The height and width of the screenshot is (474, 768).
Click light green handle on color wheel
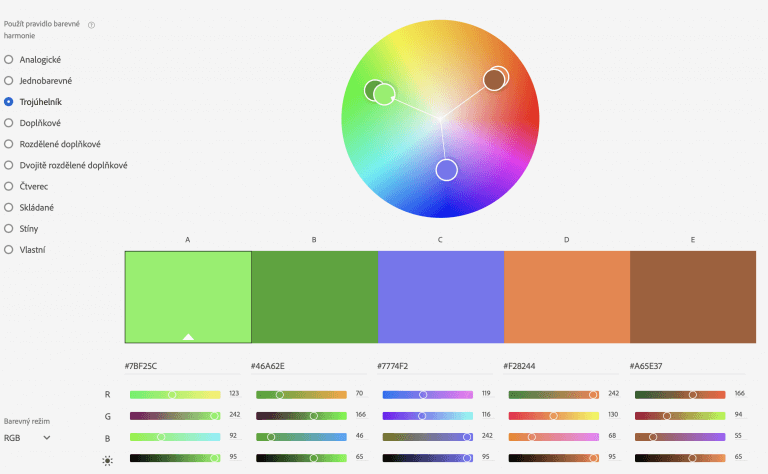385,95
